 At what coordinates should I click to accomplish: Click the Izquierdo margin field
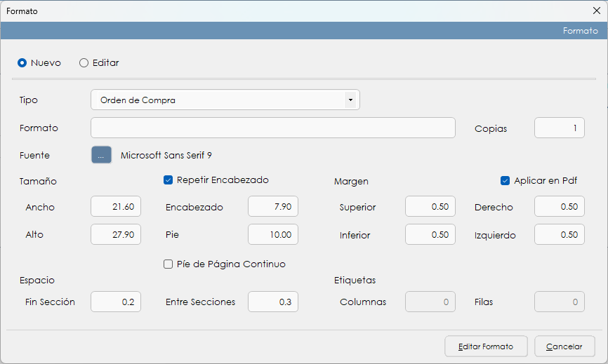coord(559,234)
